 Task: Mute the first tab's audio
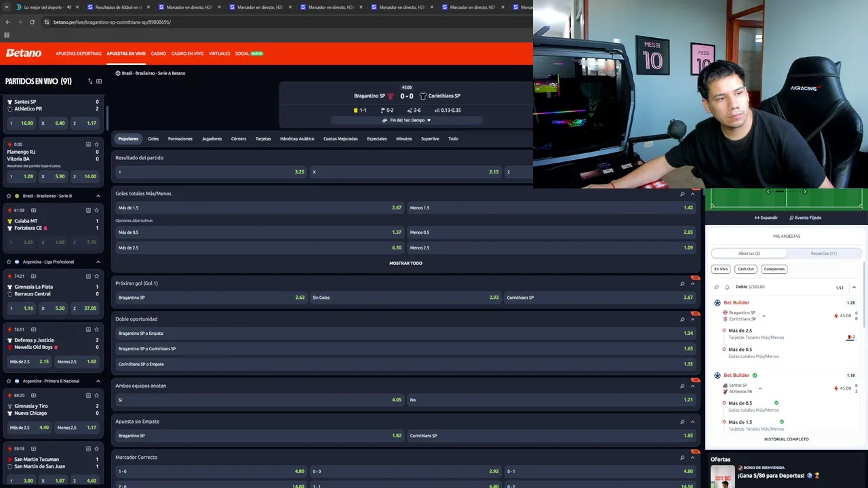coord(68,7)
